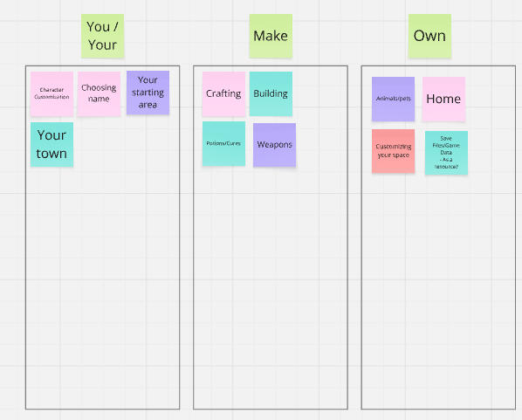Select the pink 'Home' sticky note
The height and width of the screenshot is (420, 522).
[443, 99]
